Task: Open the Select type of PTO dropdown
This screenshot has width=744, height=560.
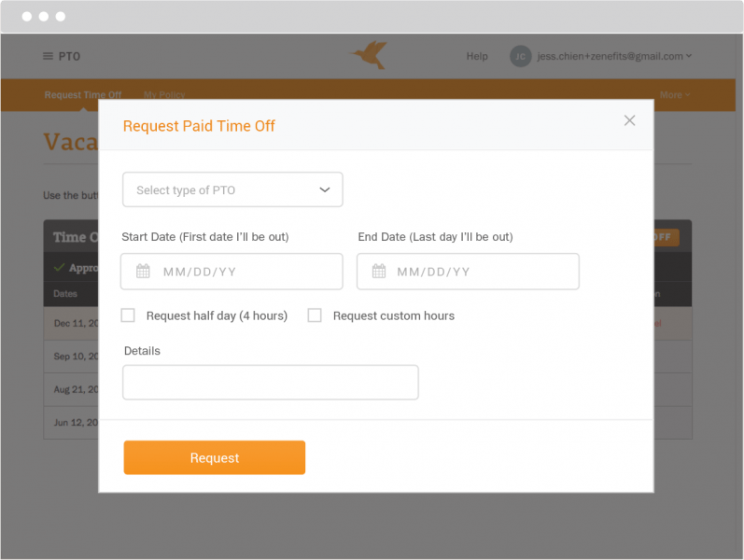Action: pyautogui.click(x=232, y=189)
